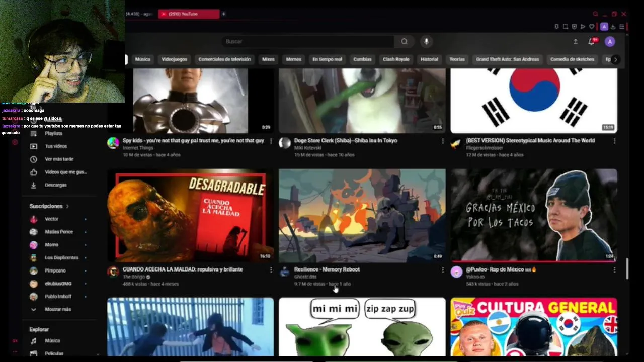Click the Buscar search field
The image size is (644, 362).
[308, 41]
